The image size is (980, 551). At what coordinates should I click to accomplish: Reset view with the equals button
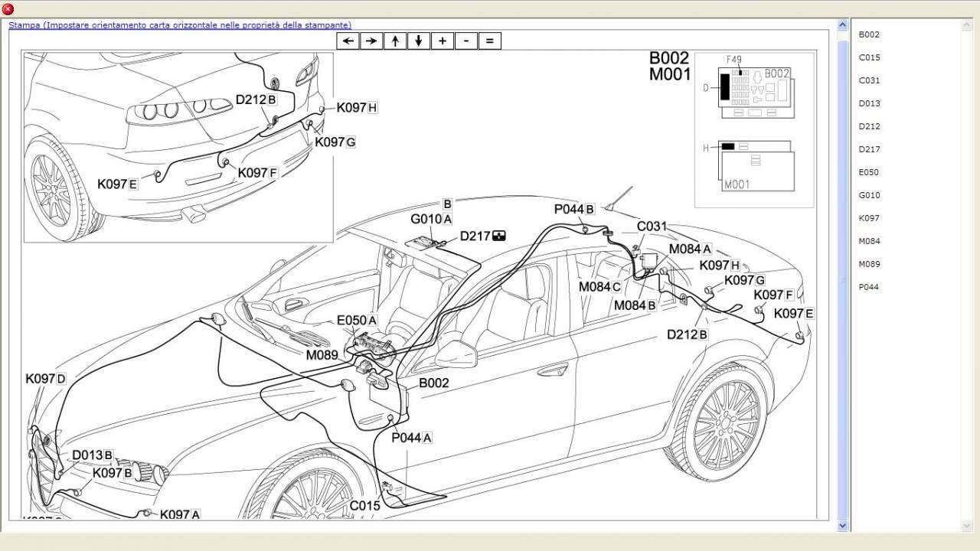pyautogui.click(x=489, y=41)
